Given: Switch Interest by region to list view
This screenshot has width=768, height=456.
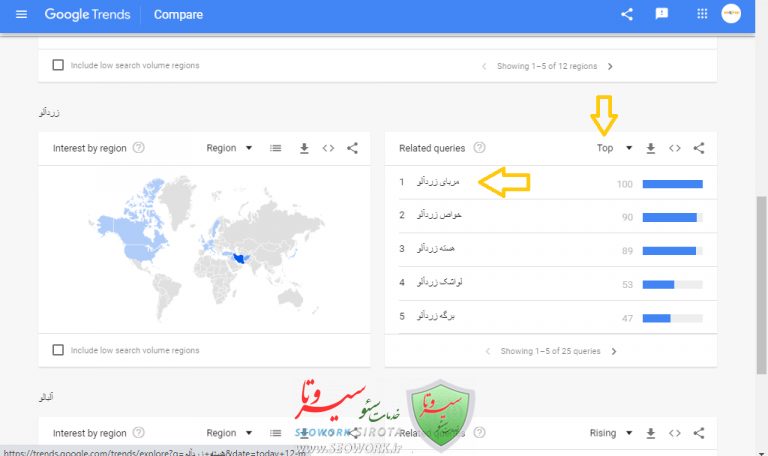Looking at the screenshot, I should 276,148.
